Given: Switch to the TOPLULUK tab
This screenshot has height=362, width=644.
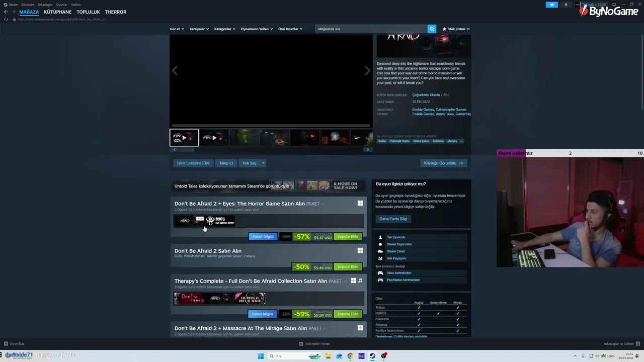Looking at the screenshot, I should click(88, 12).
